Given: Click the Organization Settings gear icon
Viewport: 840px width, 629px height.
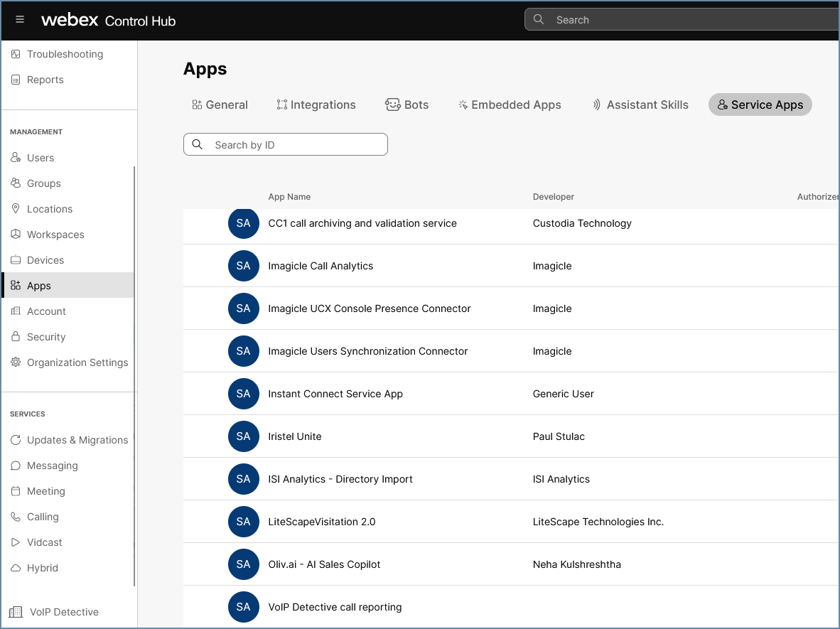Looking at the screenshot, I should pyautogui.click(x=16, y=362).
